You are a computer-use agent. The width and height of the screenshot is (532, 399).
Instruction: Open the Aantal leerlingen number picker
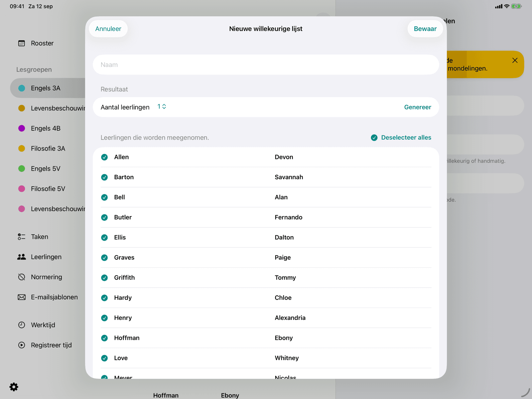point(162,107)
